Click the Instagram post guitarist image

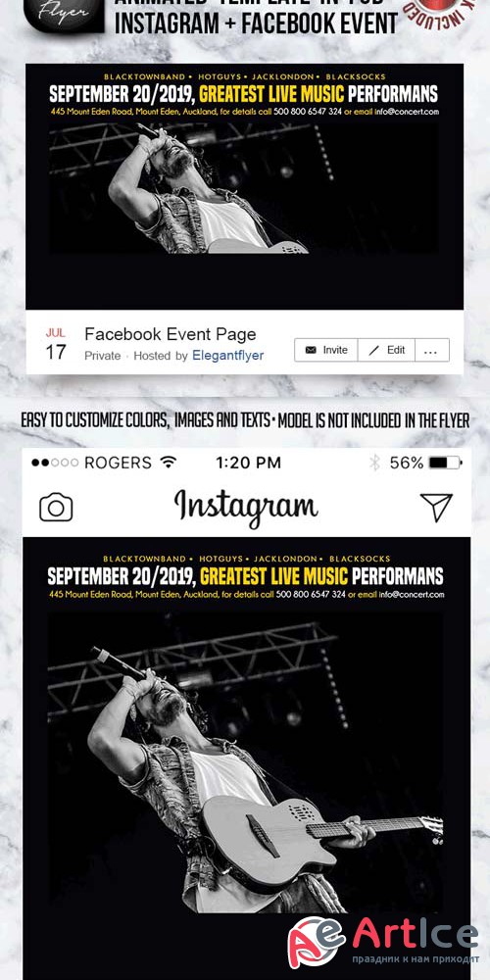click(x=246, y=763)
